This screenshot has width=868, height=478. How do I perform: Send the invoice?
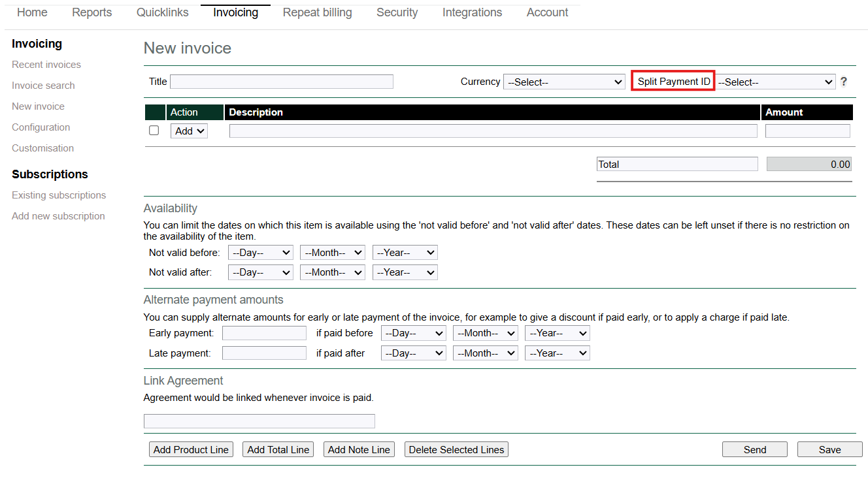click(755, 449)
